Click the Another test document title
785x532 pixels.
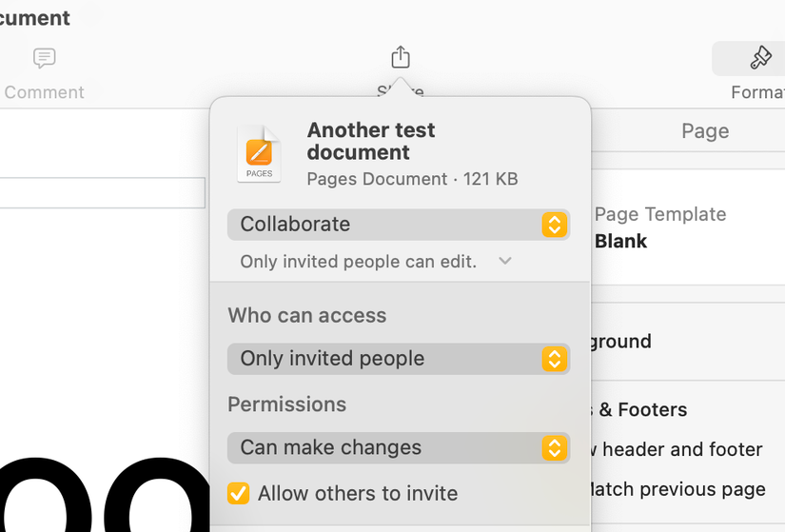pyautogui.click(x=371, y=141)
